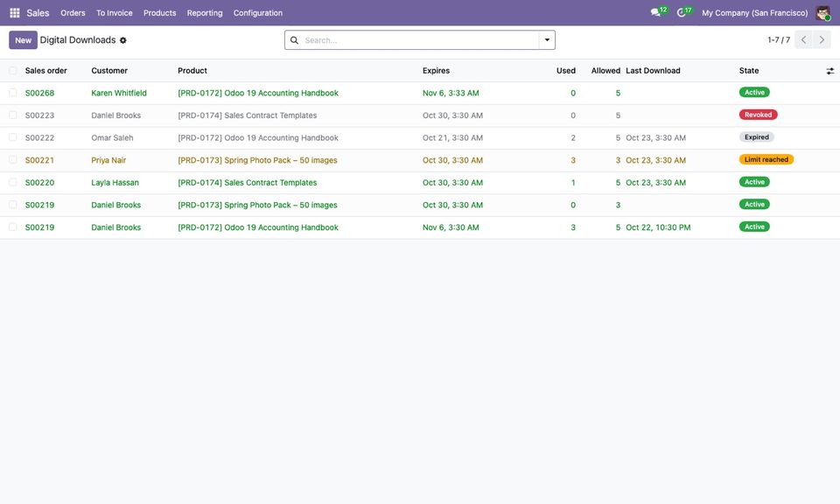Click customer Omar Saleh
This screenshot has width=840, height=504.
click(x=112, y=137)
